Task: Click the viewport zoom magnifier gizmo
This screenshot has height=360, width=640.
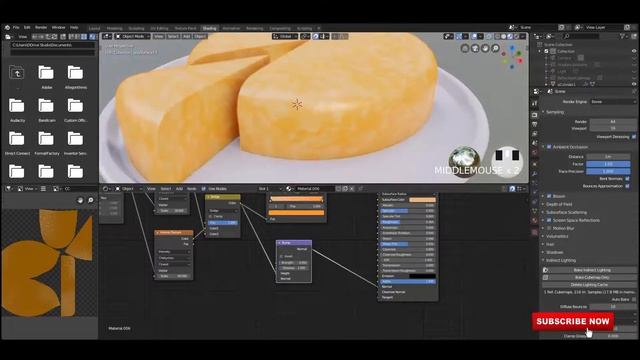Action: tap(495, 49)
